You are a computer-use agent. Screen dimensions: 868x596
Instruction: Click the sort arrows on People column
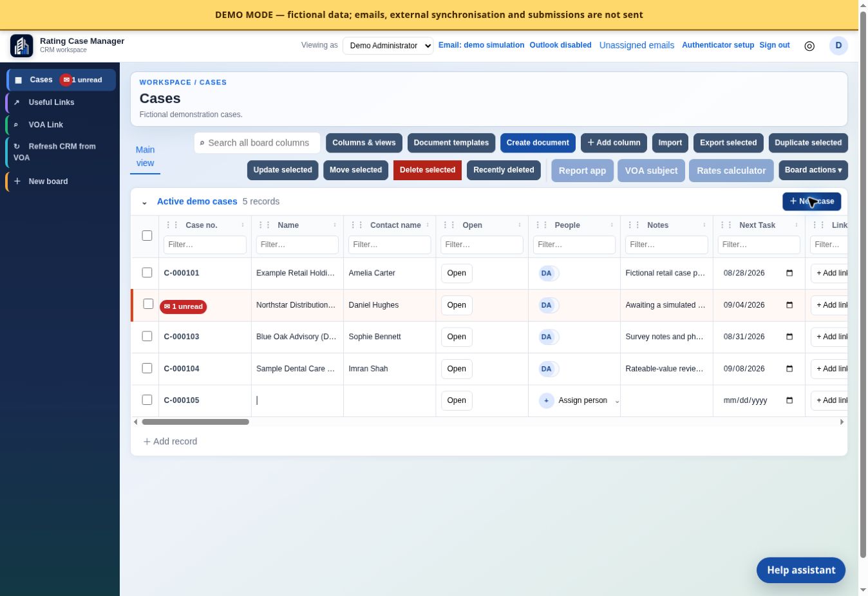click(x=612, y=225)
